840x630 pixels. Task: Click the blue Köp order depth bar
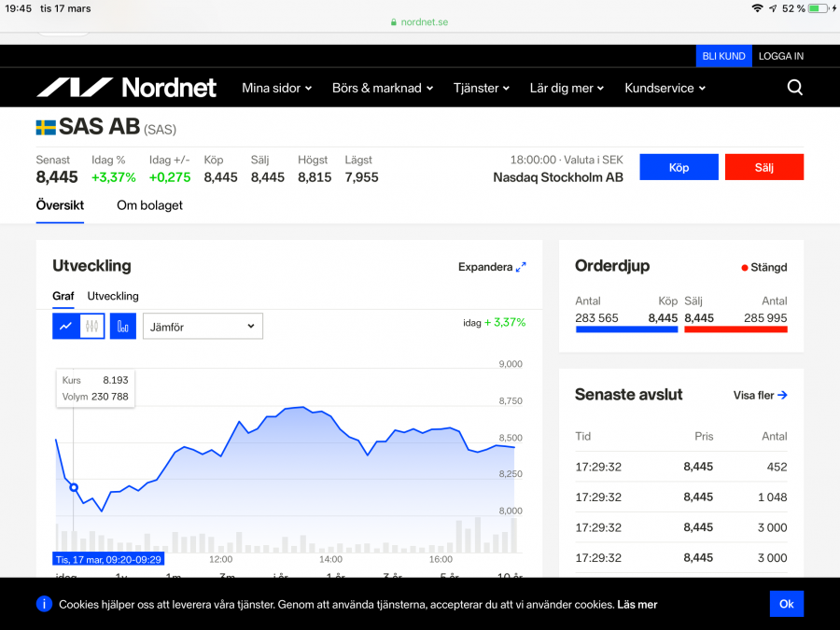point(626,329)
